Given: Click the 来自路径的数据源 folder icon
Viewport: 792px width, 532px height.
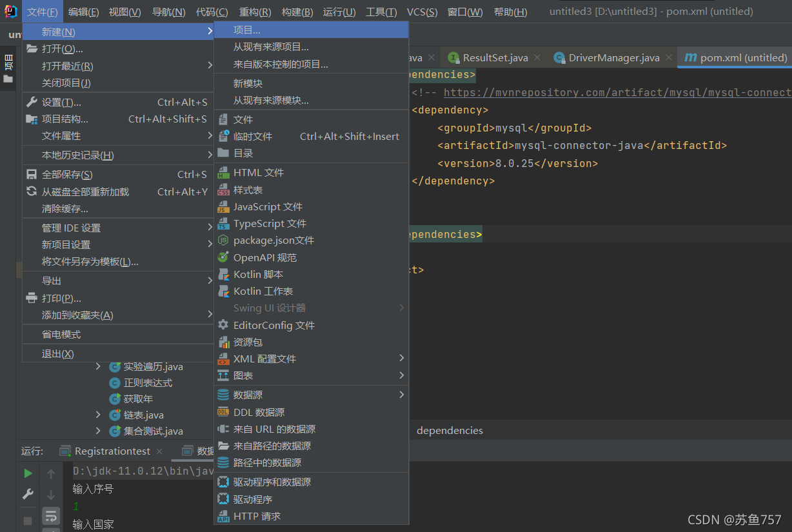Looking at the screenshot, I should pos(223,446).
